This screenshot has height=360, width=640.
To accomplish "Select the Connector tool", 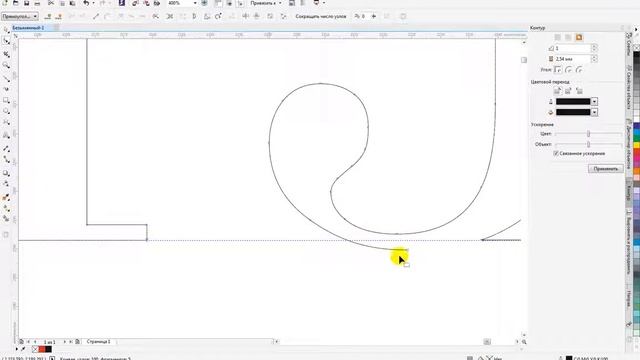I will tap(6, 160).
